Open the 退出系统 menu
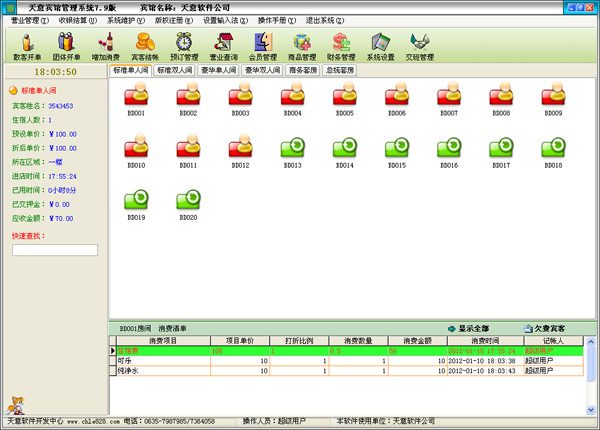The image size is (600, 430). (328, 20)
